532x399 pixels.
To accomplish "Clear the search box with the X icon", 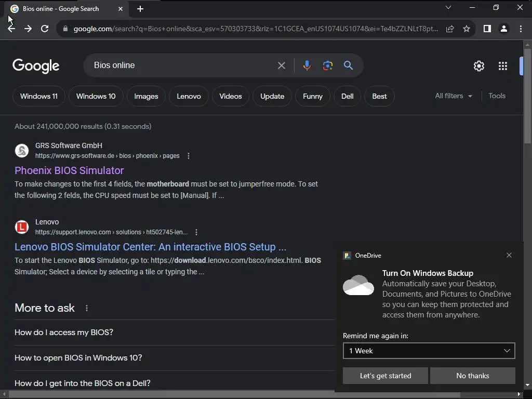I will pyautogui.click(x=281, y=65).
